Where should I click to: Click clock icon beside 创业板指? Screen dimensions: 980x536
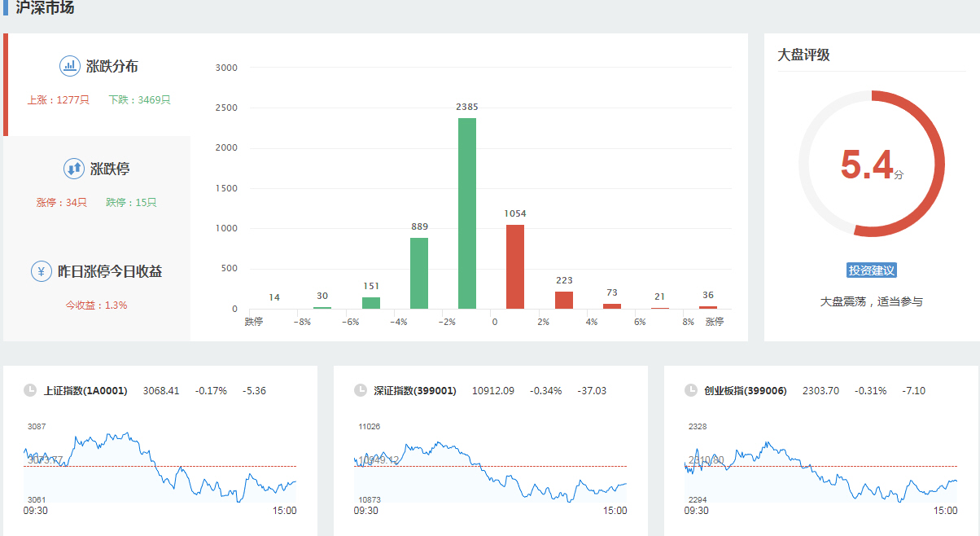tap(691, 390)
